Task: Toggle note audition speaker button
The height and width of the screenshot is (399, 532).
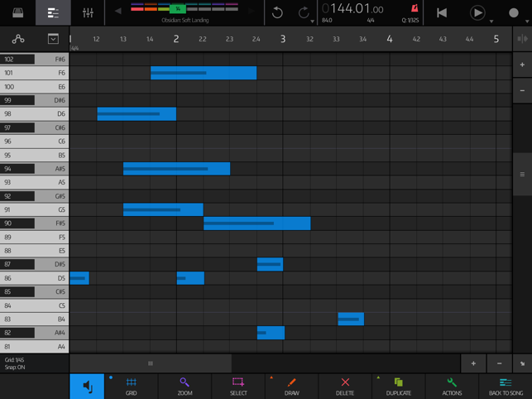Action: click(87, 387)
